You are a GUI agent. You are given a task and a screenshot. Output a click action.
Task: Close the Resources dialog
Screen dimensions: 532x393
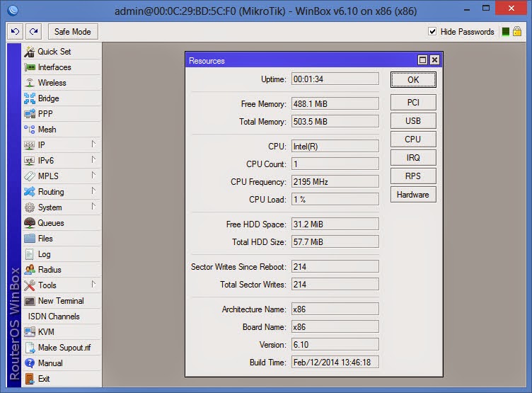[434, 60]
